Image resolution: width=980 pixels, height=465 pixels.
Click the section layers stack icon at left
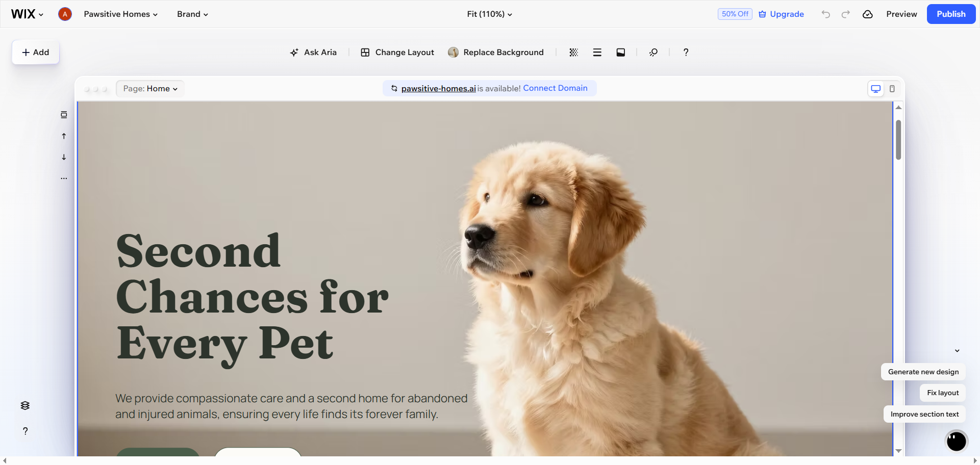coord(64,115)
